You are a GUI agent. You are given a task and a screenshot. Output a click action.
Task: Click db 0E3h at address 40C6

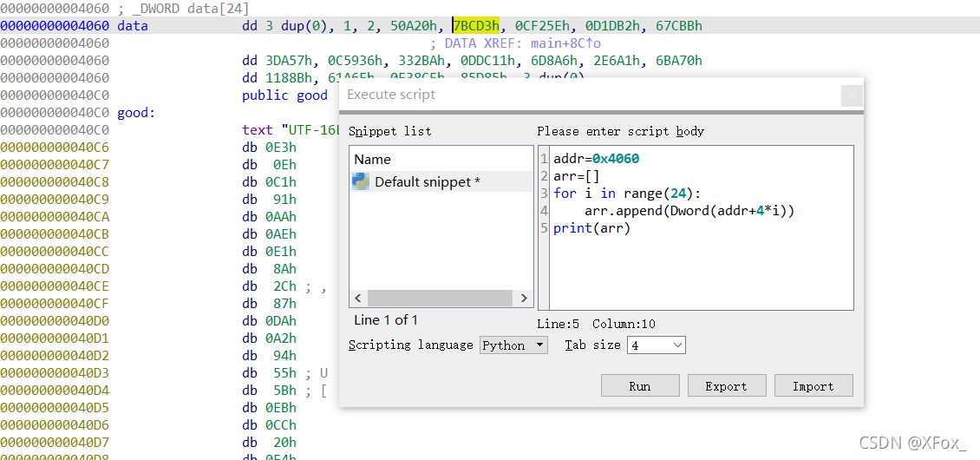[270, 147]
